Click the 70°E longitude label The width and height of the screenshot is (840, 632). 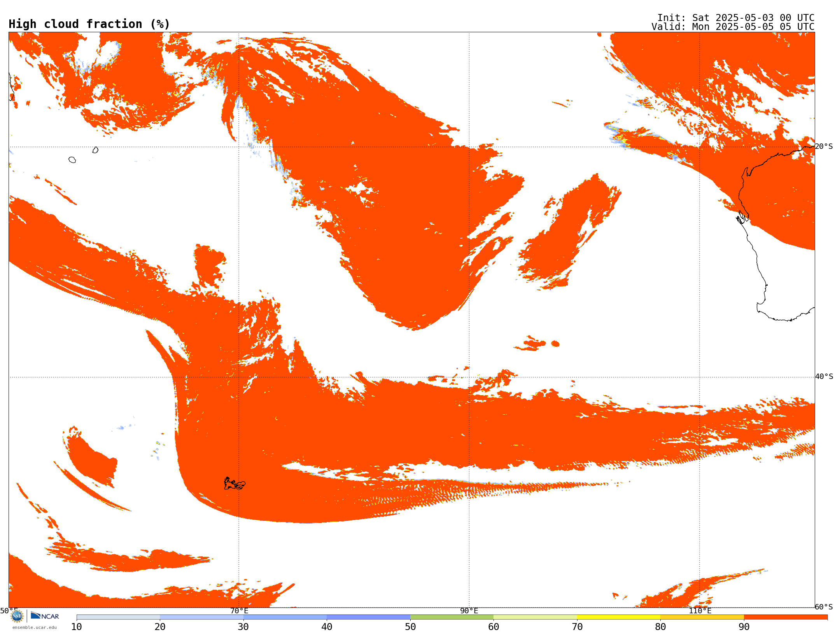[239, 611]
